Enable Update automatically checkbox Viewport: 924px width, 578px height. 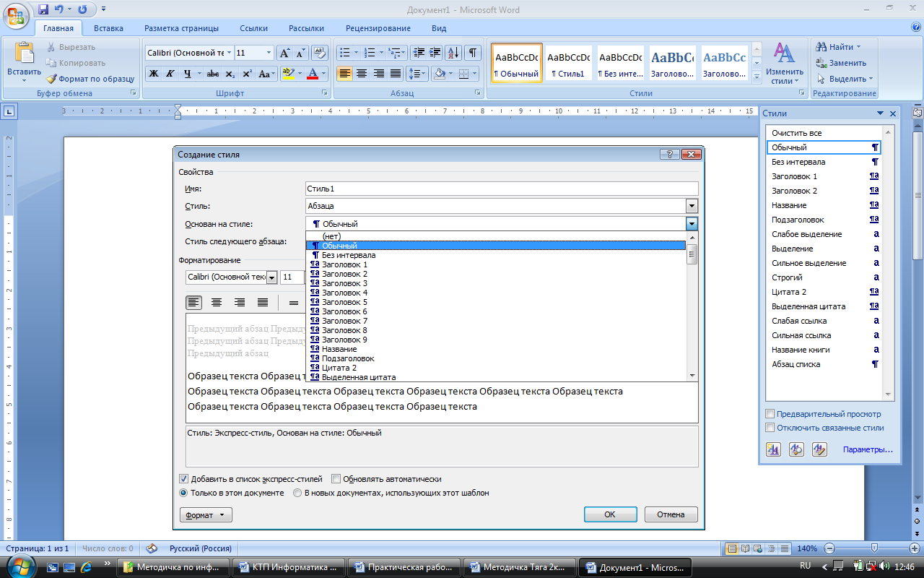point(336,479)
